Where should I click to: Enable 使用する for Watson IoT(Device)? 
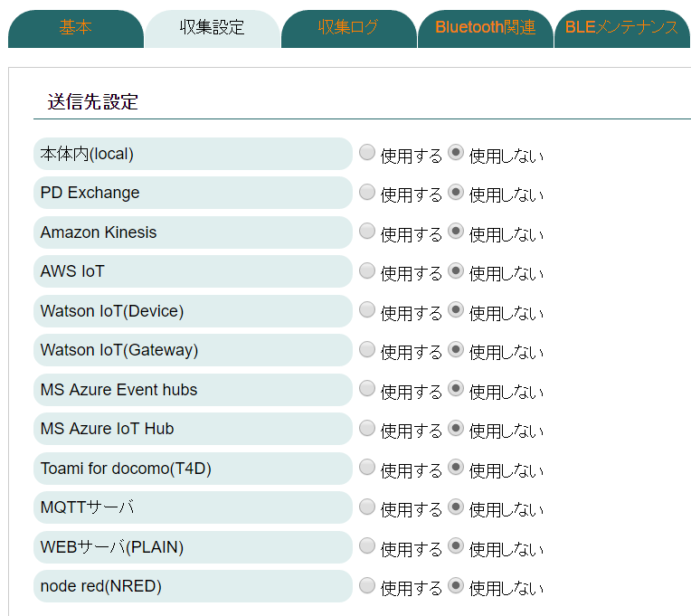(367, 309)
